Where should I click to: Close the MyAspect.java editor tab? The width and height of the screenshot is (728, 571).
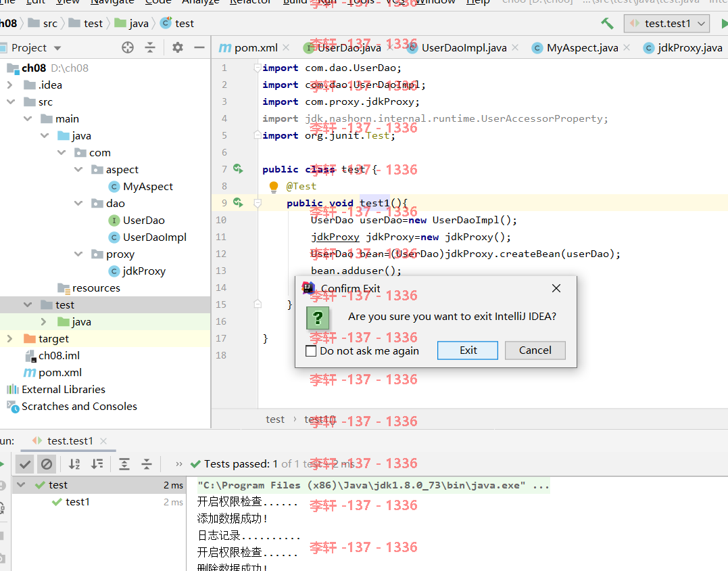[627, 47]
